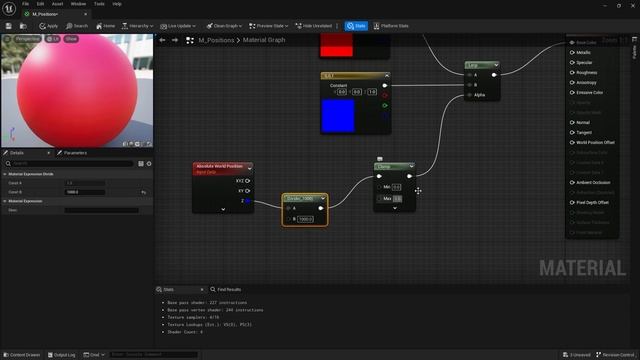Click the Const A value field
The height and width of the screenshot is (360, 640).
click(85, 183)
